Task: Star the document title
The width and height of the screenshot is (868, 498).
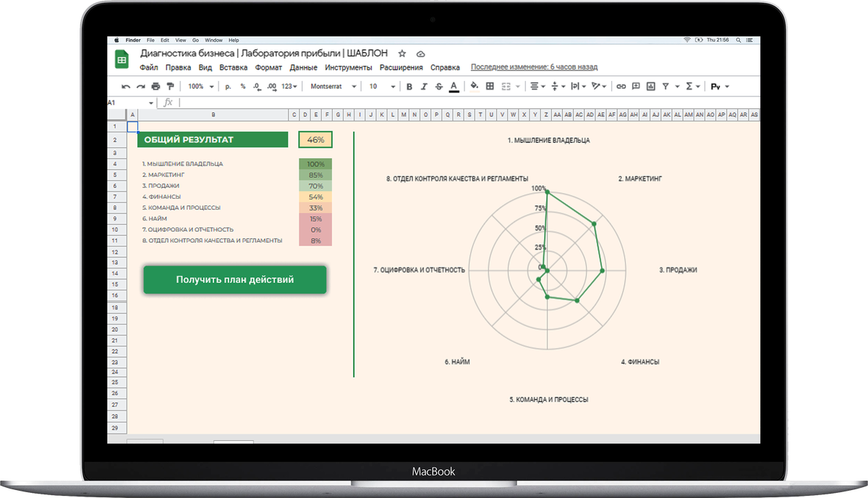Action: (x=402, y=53)
